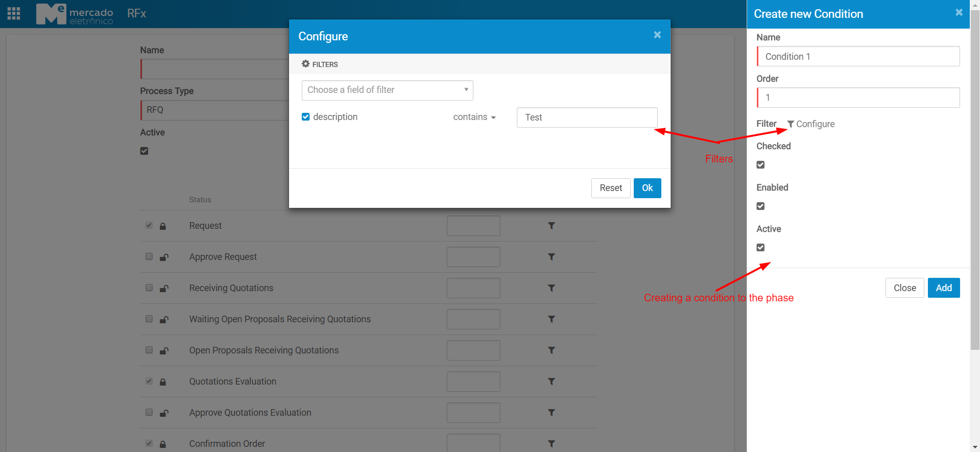Click the lock icon on Request row
The width and height of the screenshot is (980, 452).
(163, 226)
